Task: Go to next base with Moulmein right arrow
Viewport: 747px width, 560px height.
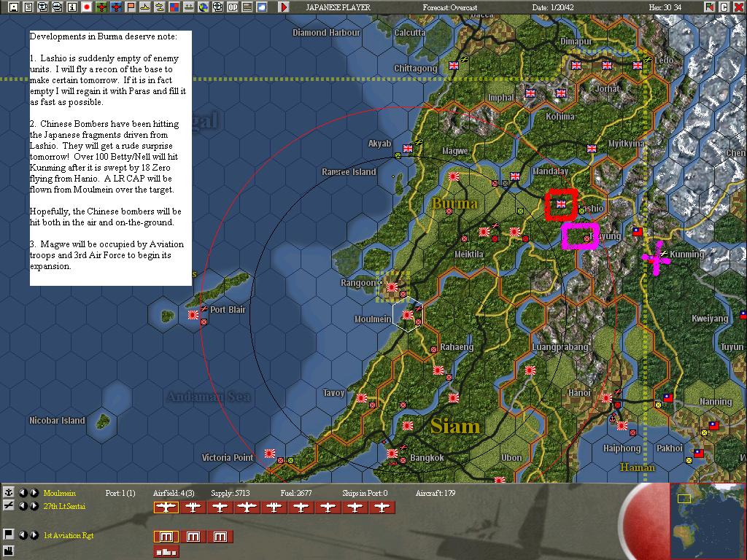Action: tap(34, 493)
